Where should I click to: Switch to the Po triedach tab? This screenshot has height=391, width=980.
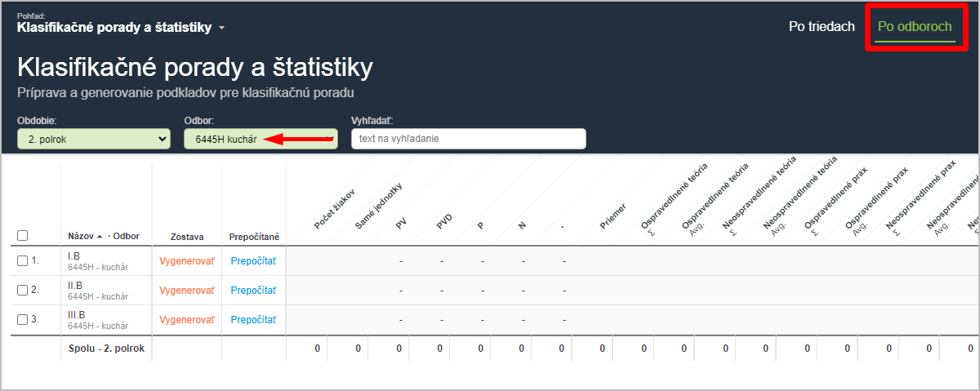pos(822,26)
